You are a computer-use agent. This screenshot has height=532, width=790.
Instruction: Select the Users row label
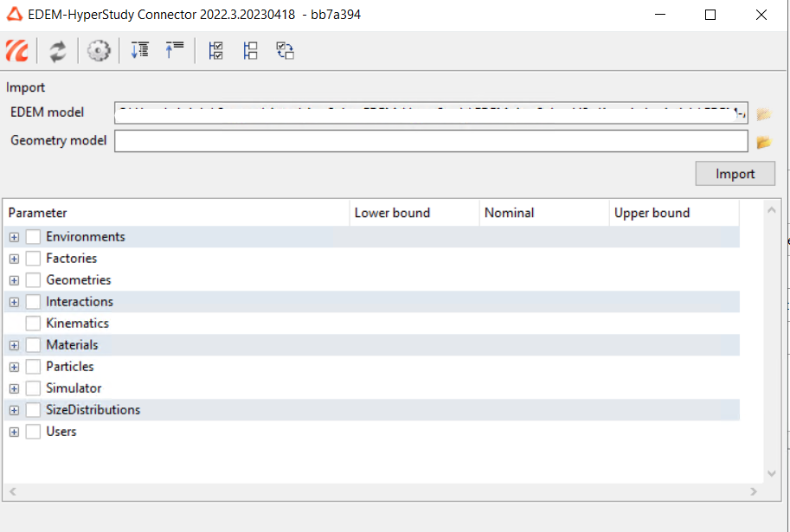tap(61, 432)
